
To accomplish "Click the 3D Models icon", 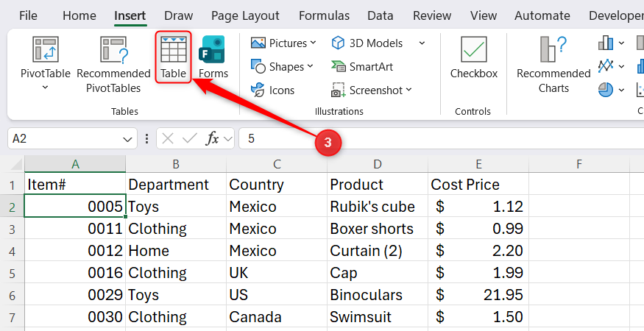I will pyautogui.click(x=338, y=43).
